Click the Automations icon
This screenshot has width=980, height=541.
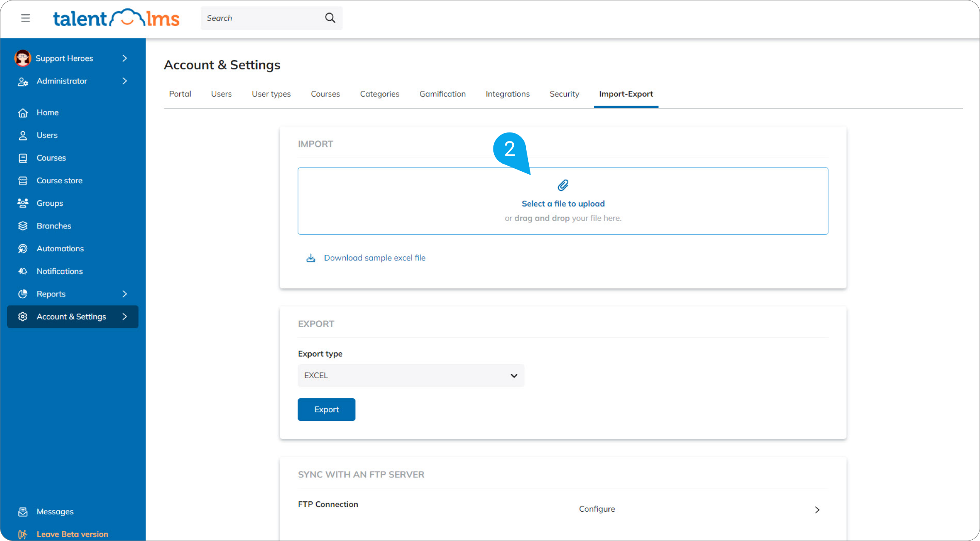coord(23,249)
